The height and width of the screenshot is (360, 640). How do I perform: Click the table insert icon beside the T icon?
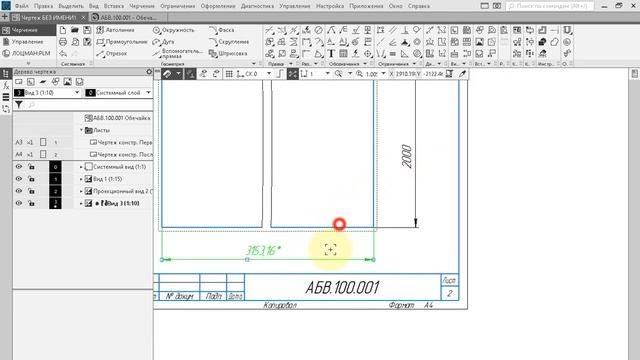[x=343, y=53]
